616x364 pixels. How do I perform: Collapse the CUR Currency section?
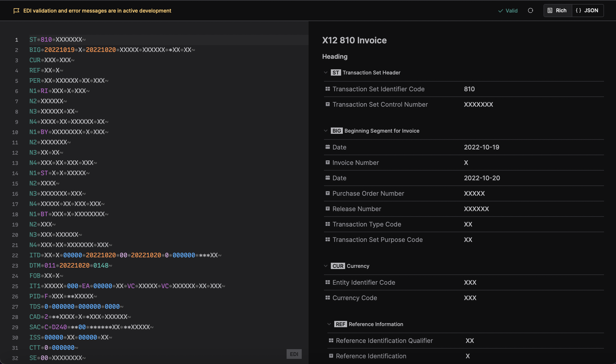pyautogui.click(x=326, y=266)
